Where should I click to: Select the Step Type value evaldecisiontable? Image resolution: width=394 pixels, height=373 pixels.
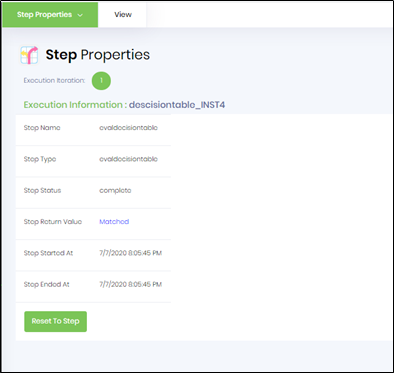(128, 159)
